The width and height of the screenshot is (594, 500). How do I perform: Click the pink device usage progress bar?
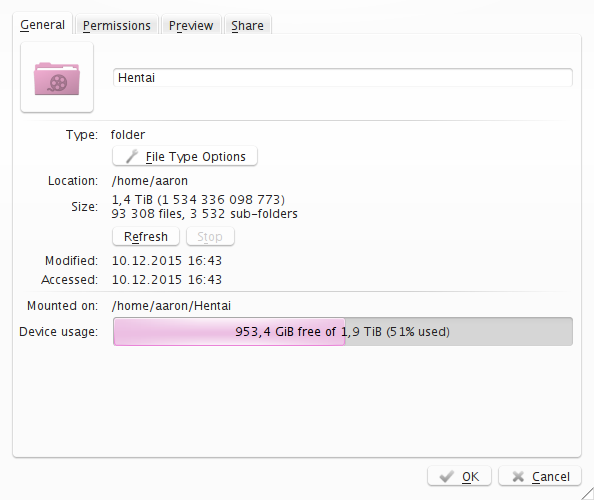point(229,331)
